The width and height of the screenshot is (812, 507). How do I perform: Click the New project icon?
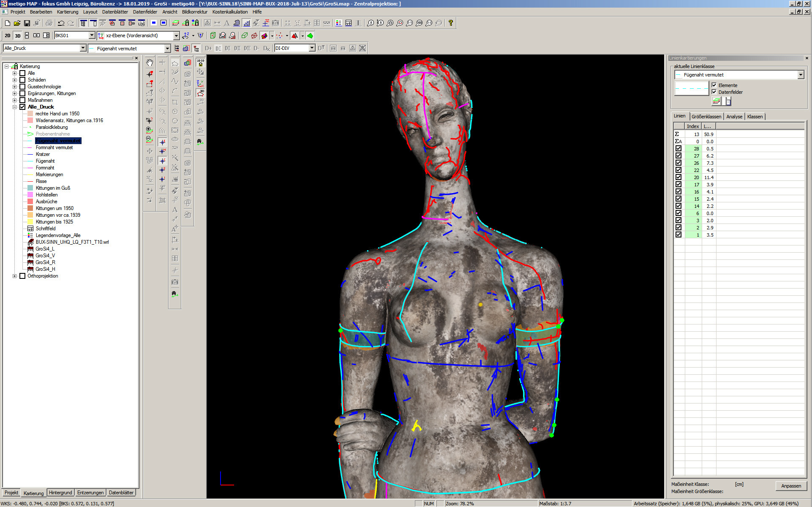(x=7, y=23)
